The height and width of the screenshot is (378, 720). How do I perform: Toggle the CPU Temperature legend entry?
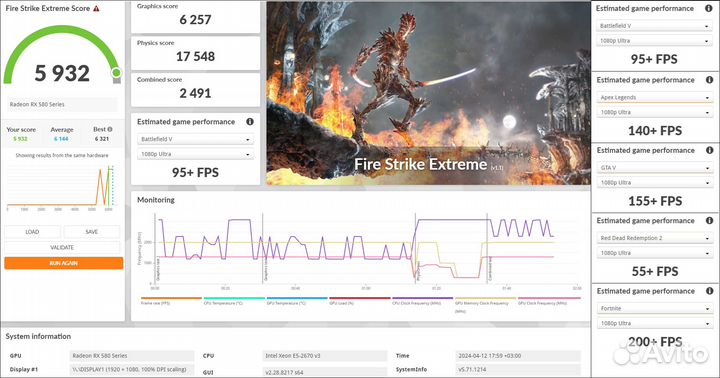pyautogui.click(x=234, y=301)
